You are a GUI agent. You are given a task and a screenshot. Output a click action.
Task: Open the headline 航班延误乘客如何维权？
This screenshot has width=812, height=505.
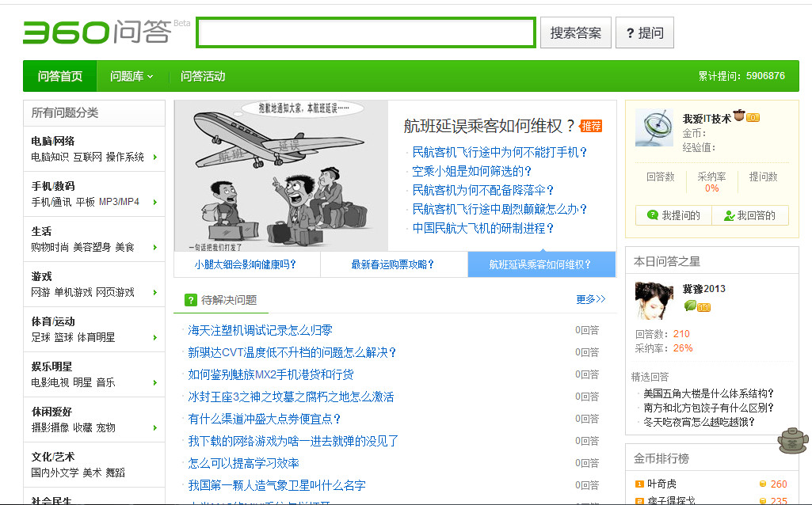coord(489,126)
